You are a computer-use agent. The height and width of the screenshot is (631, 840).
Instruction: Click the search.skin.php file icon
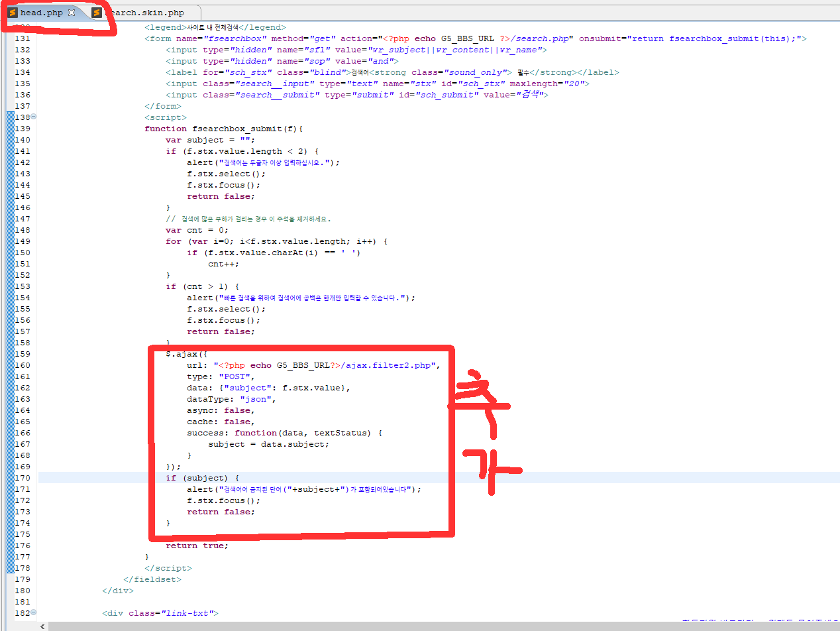(97, 13)
